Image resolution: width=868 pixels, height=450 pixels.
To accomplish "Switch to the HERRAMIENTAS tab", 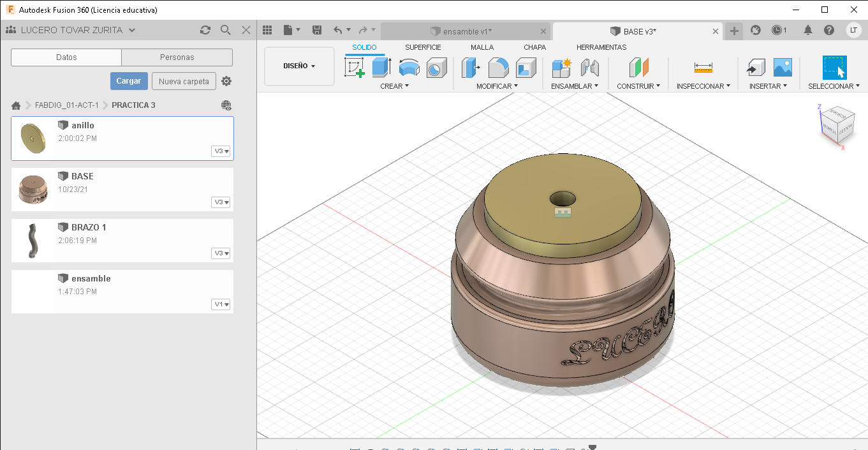I will [601, 47].
